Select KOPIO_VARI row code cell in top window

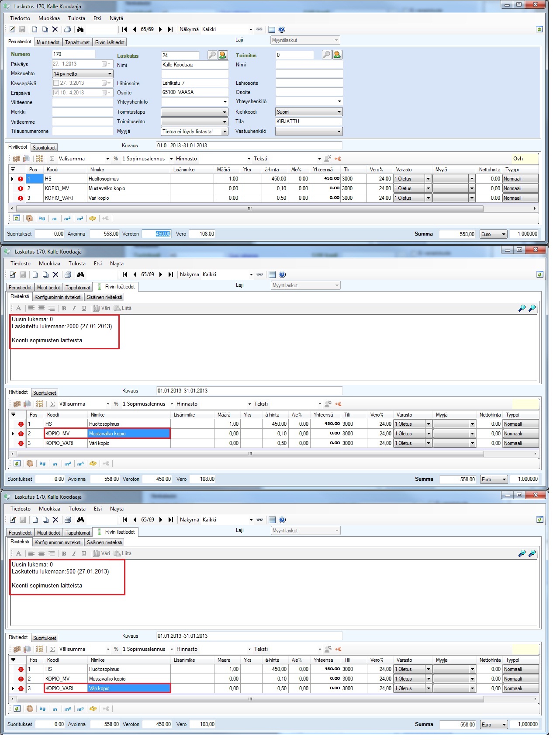click(x=65, y=198)
